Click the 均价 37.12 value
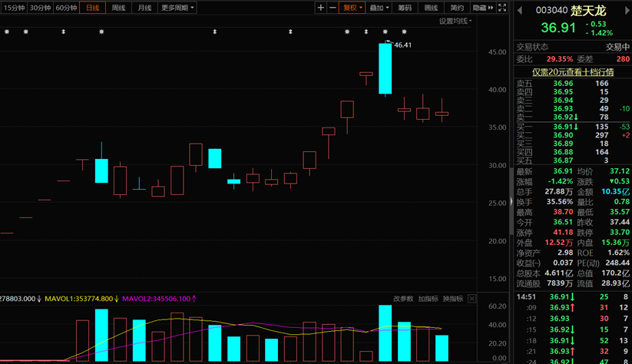 click(620, 171)
